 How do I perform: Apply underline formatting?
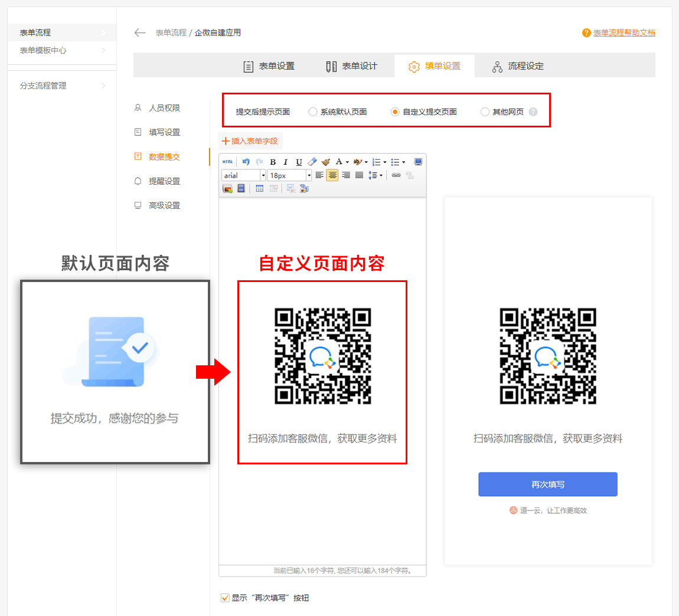pyautogui.click(x=299, y=162)
